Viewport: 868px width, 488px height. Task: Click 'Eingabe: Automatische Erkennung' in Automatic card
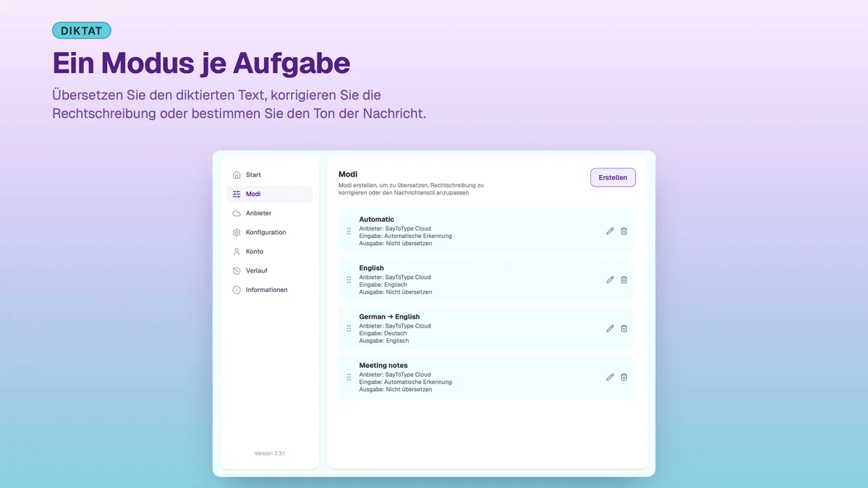point(406,236)
